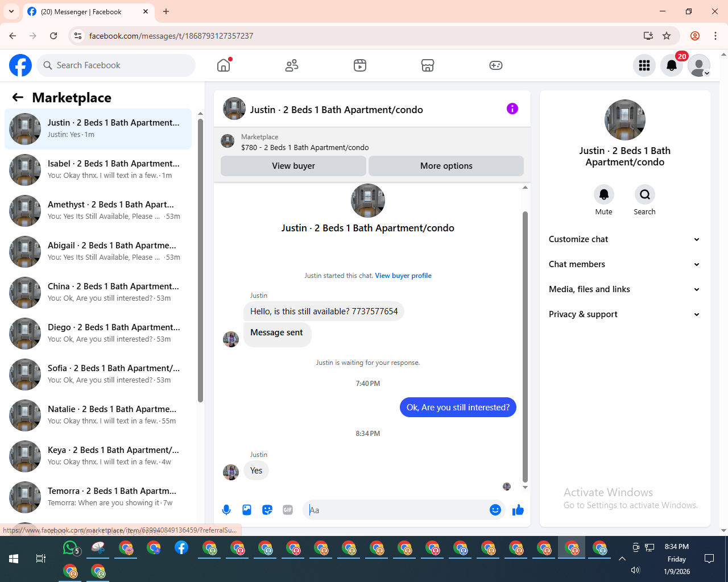The image size is (728, 582).
Task: Open Chrome three-dot menu
Action: point(715,36)
